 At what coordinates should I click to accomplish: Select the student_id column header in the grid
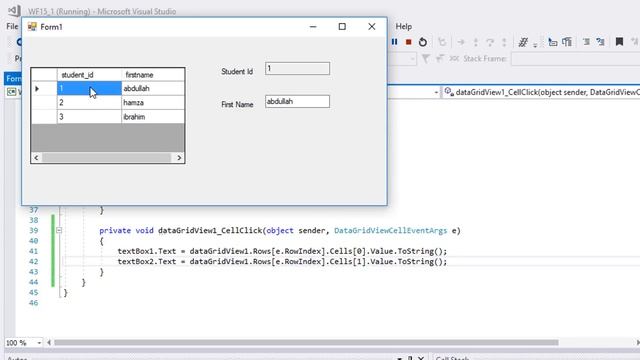click(89, 75)
